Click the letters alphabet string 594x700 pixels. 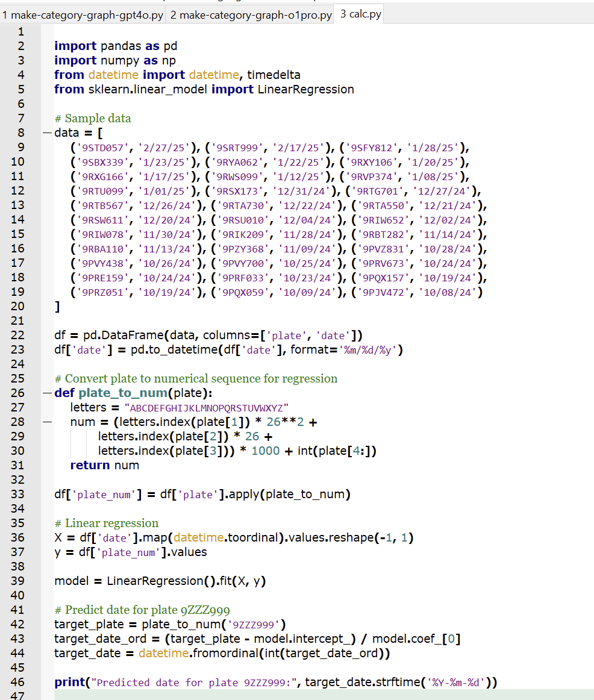pos(207,408)
